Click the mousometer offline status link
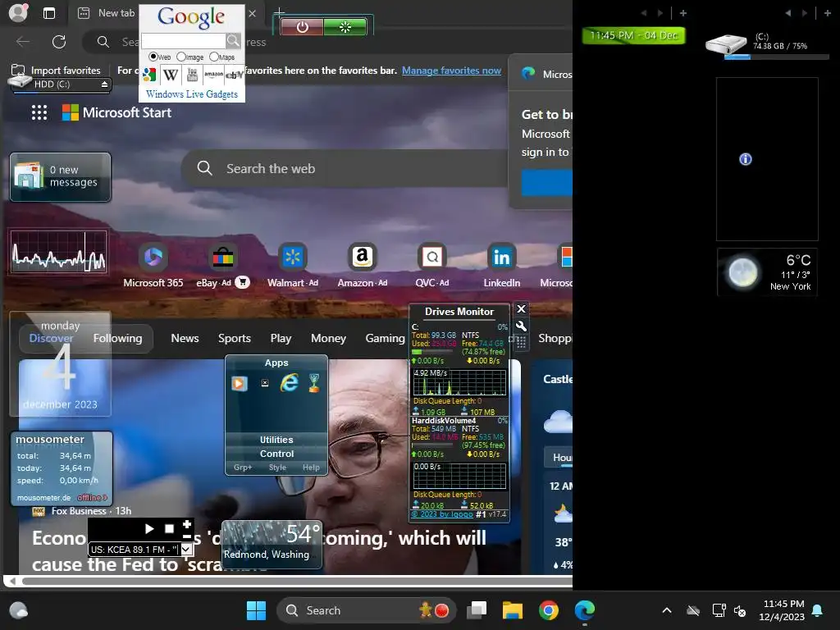 click(92, 498)
